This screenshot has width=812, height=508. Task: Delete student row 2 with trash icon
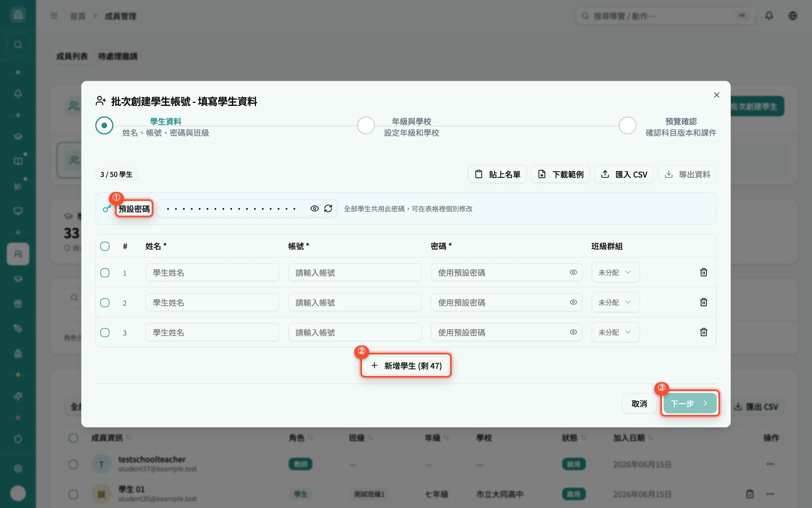pos(704,302)
